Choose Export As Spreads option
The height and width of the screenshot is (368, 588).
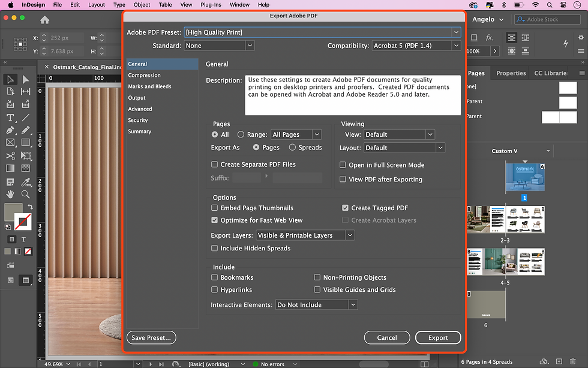(x=293, y=148)
